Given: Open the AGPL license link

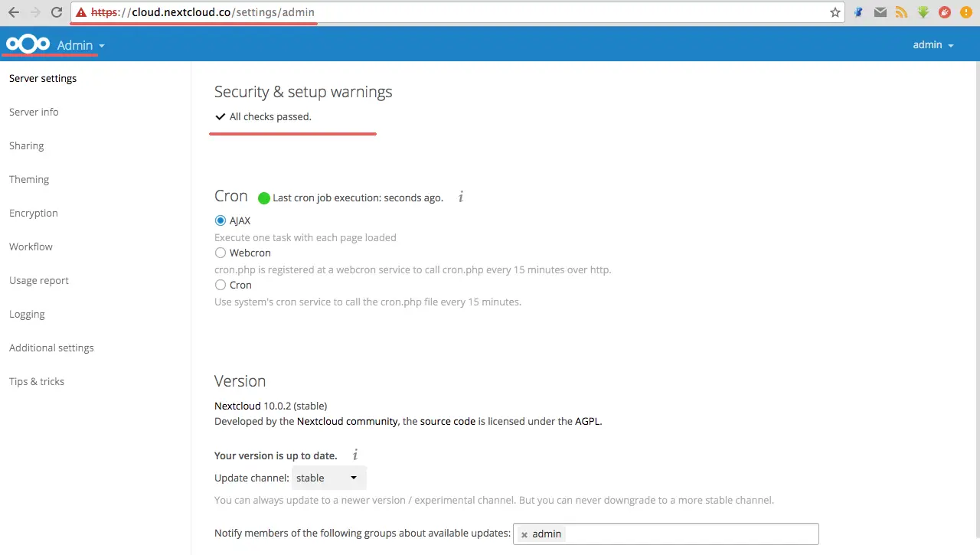Looking at the screenshot, I should 588,421.
